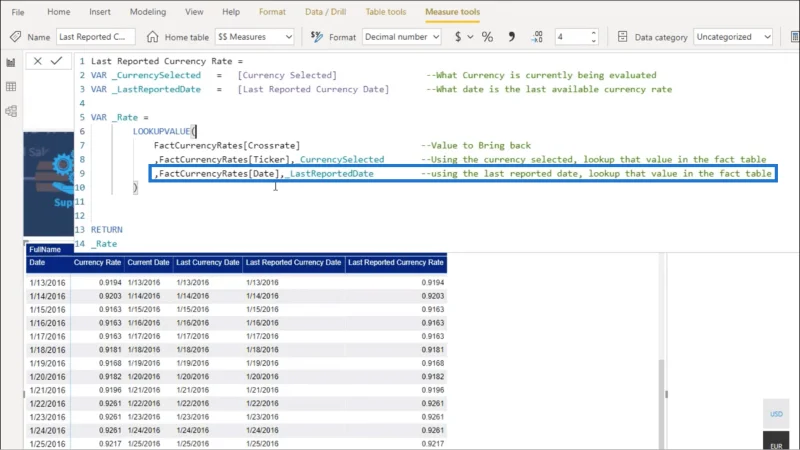Sort by Currency Rate column header
This screenshot has height=450, width=800.
97,262
